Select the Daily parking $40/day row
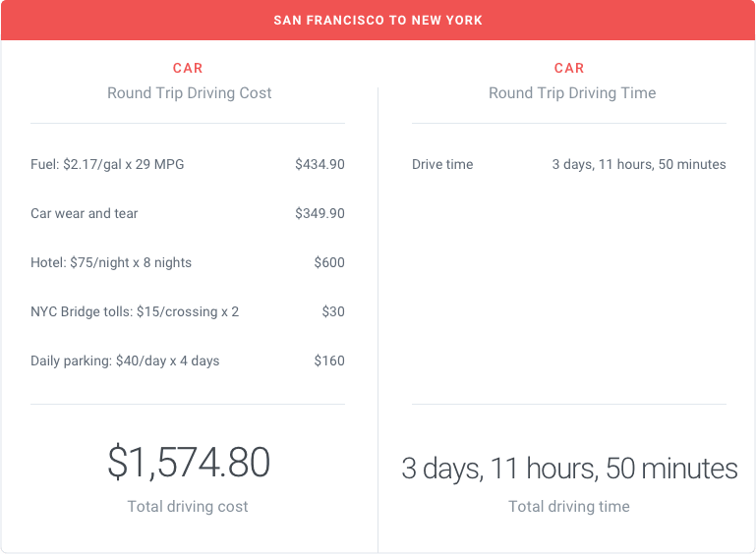The width and height of the screenshot is (756, 554). tap(188, 360)
